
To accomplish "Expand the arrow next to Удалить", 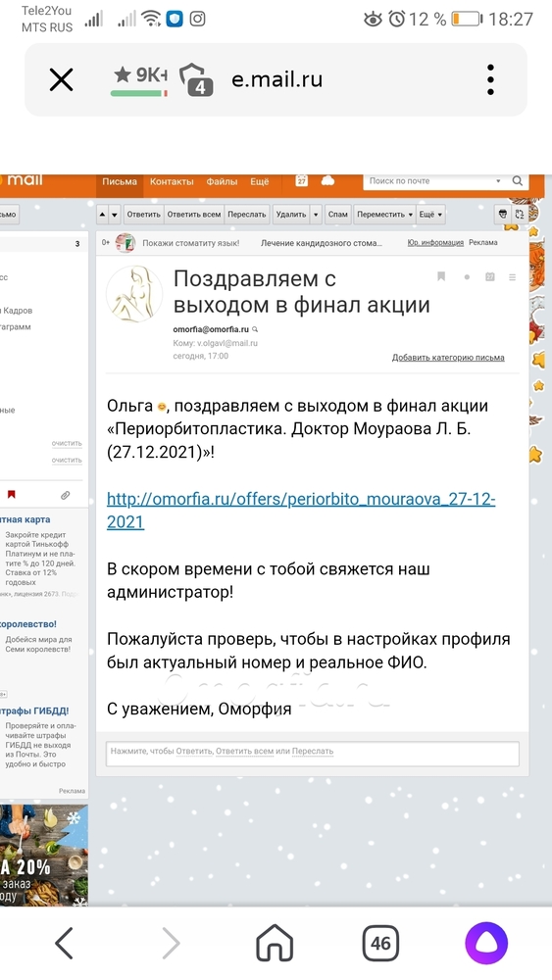I will [316, 215].
